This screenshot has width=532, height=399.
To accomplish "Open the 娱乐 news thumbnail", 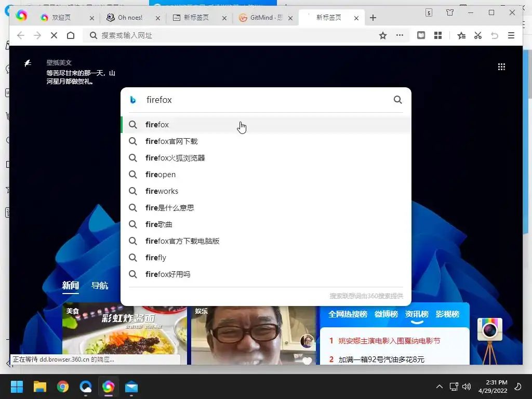I will click(254, 335).
